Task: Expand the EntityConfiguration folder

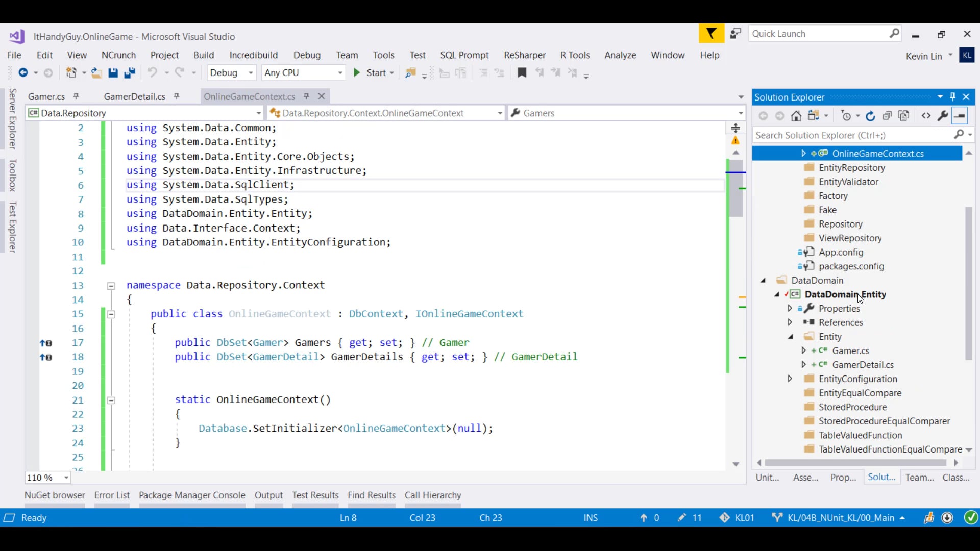Action: pyautogui.click(x=790, y=379)
